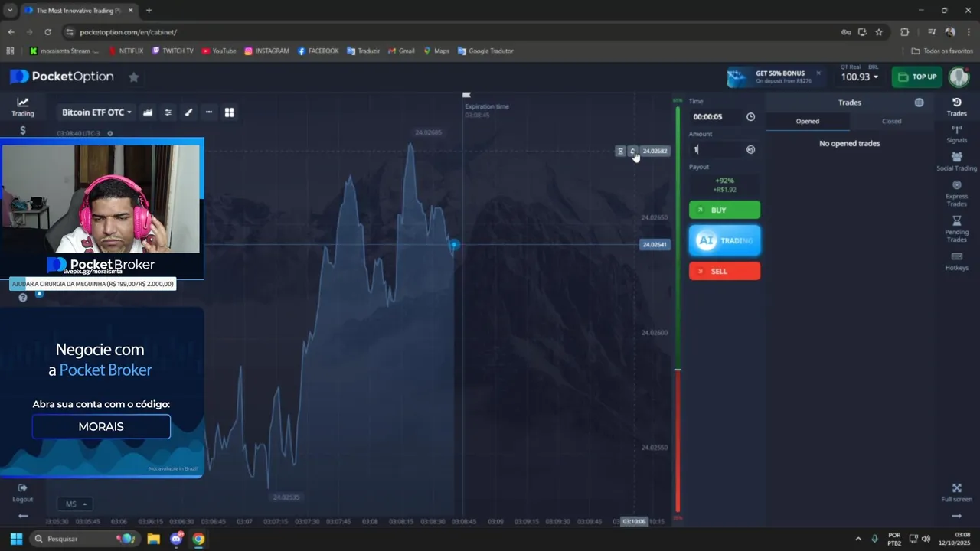Open the three-dots more options button
This screenshot has width=980, height=551.
208,112
